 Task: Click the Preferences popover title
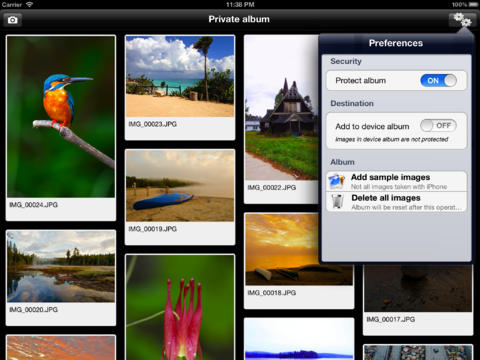point(396,43)
